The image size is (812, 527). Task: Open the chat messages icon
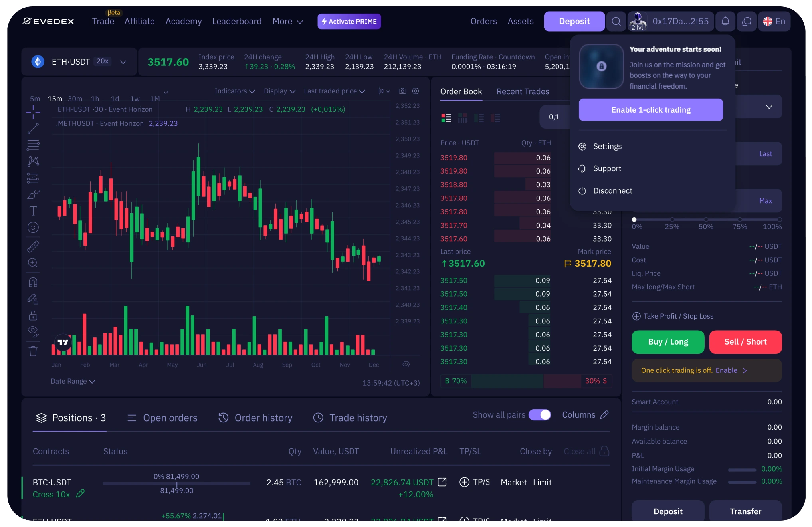click(x=747, y=21)
